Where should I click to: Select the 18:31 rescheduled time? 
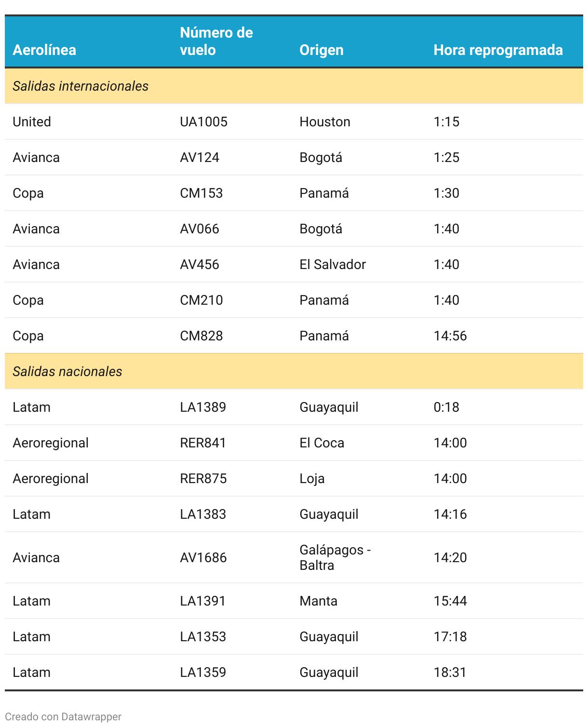click(450, 673)
